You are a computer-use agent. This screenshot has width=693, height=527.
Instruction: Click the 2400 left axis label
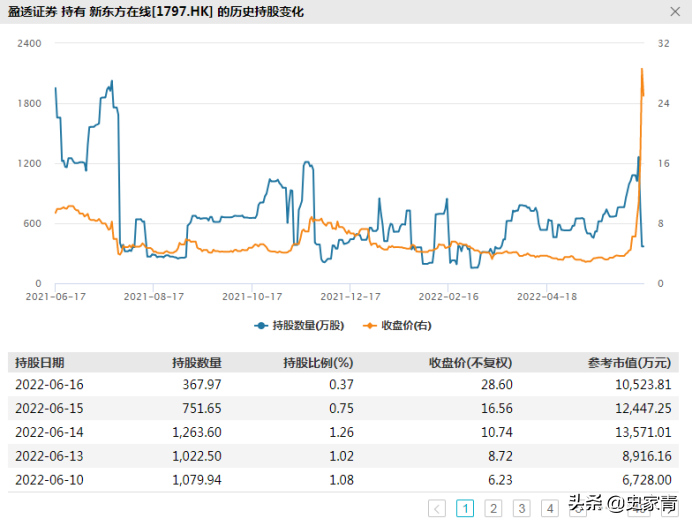click(29, 43)
